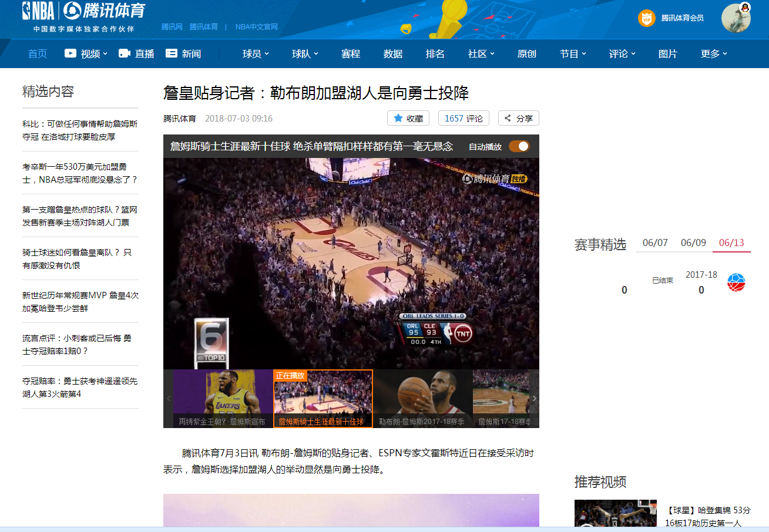
Task: Click the 腾讯体育 article source label
Action: pos(180,119)
